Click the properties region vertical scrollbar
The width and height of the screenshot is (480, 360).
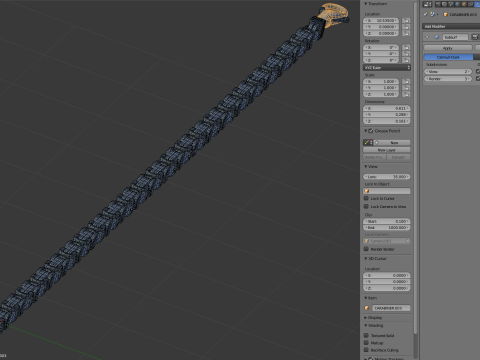pos(415,167)
